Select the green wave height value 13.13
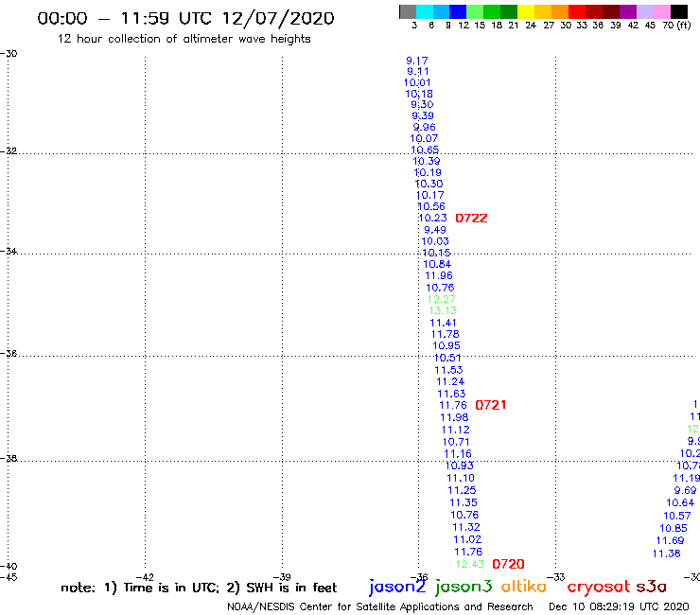This screenshot has height=615, width=700. pyautogui.click(x=443, y=310)
